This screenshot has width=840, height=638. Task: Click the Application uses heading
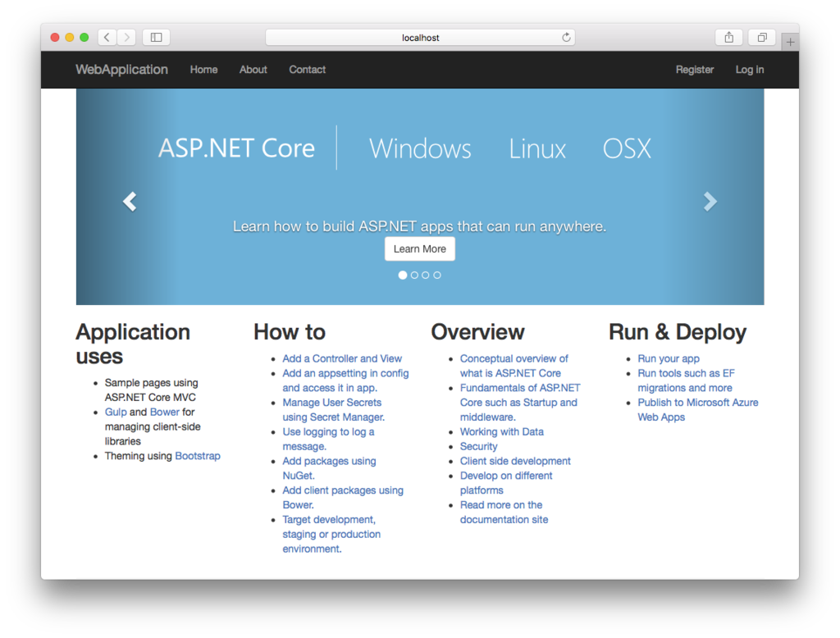[x=133, y=344]
